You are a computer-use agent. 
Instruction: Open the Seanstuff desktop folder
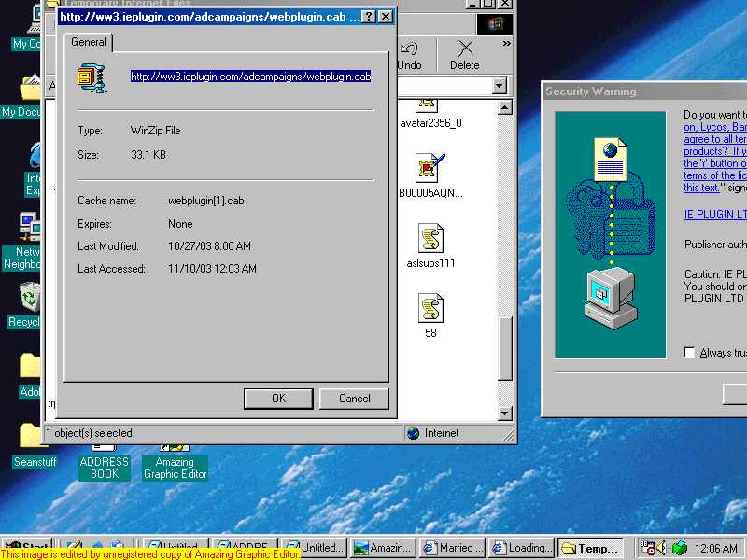click(x=31, y=437)
